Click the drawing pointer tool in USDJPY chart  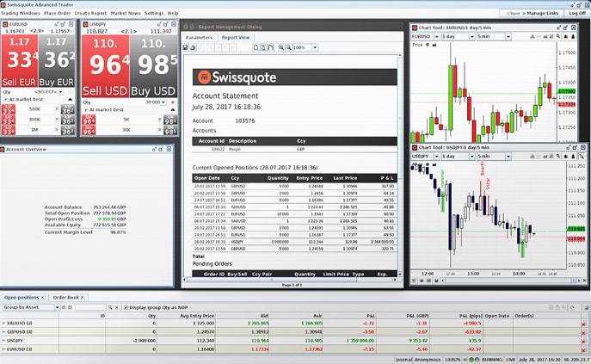point(582,156)
